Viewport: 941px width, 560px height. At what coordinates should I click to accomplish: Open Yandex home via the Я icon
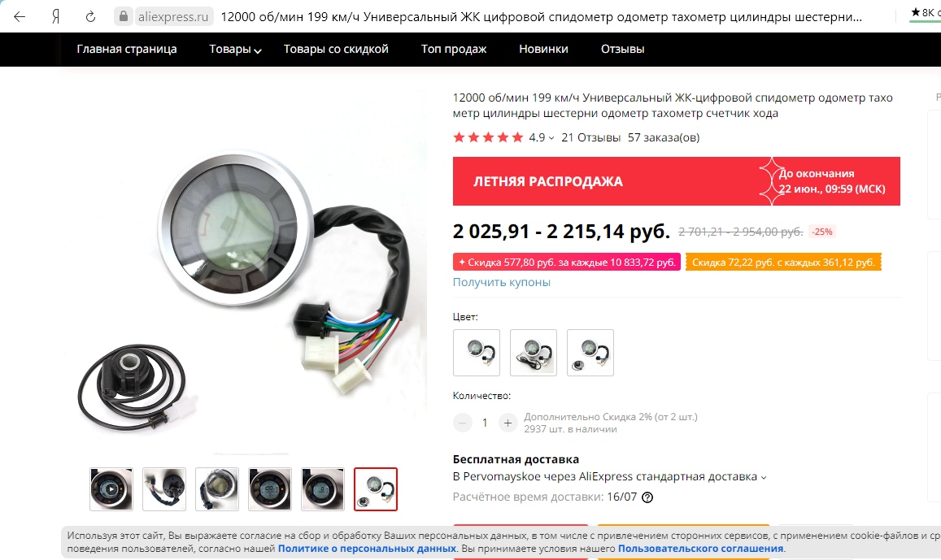tap(56, 17)
